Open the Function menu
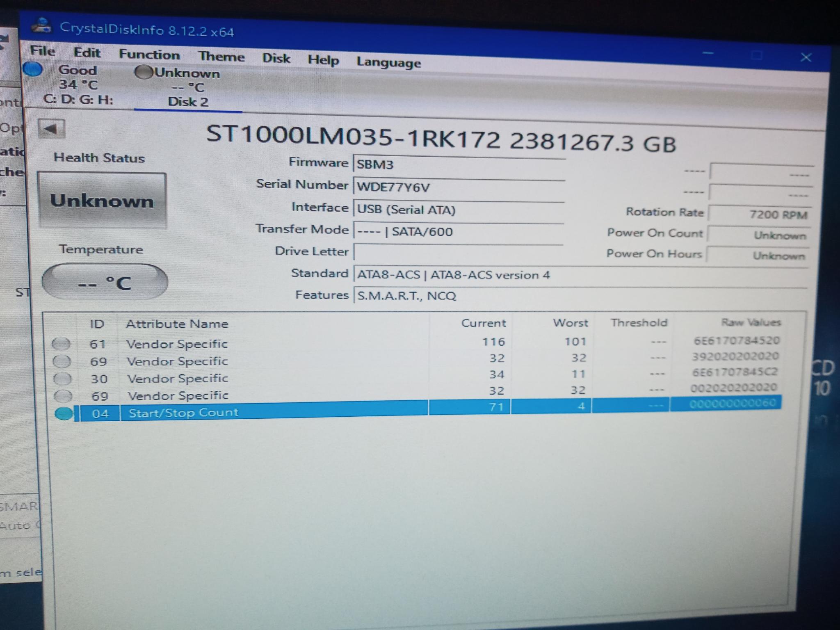The width and height of the screenshot is (840, 630). (x=149, y=55)
